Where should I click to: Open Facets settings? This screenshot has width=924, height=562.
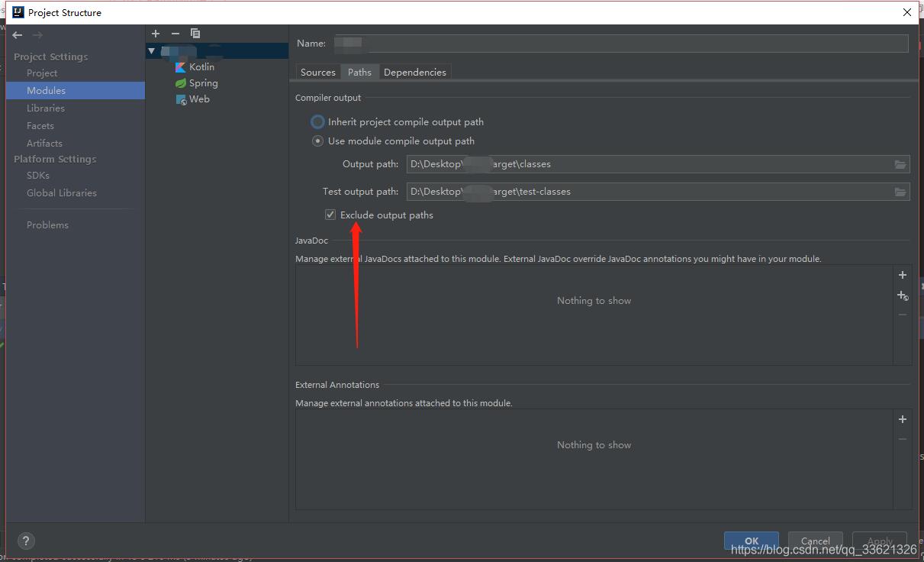click(x=40, y=126)
